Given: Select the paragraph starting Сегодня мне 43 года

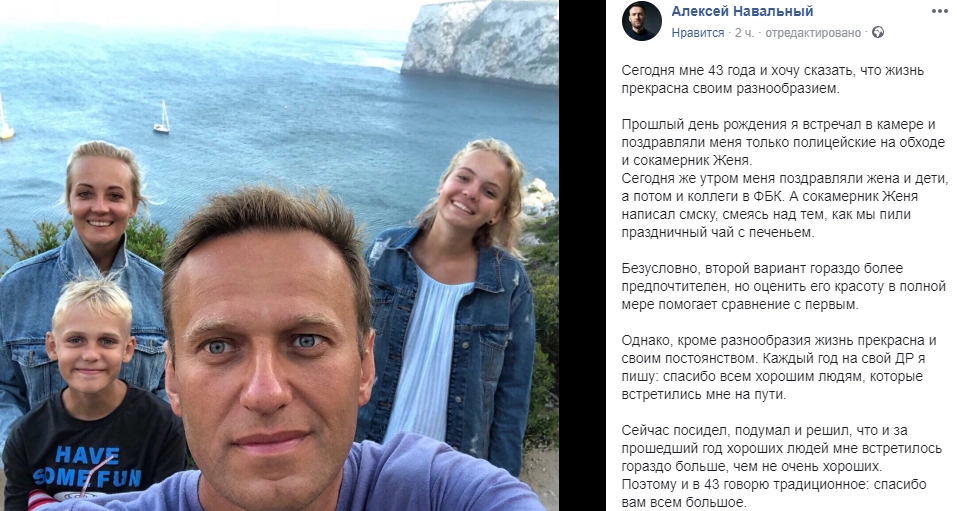Looking at the screenshot, I should click(x=773, y=79).
